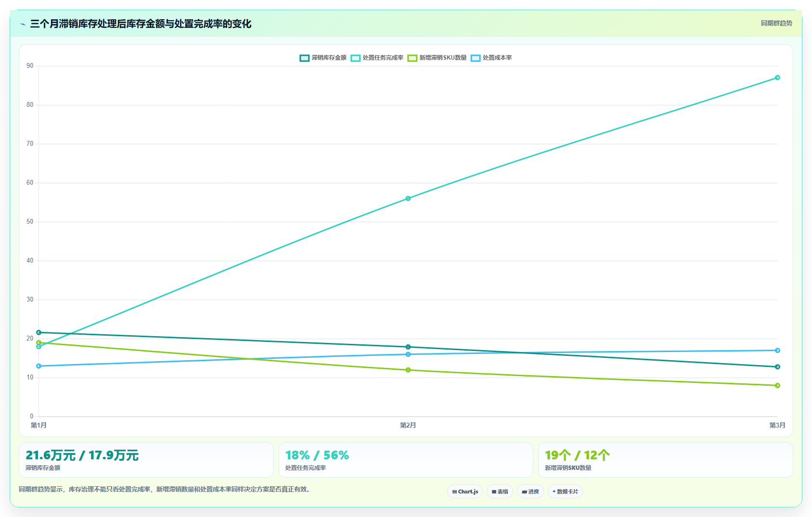
Task: Click the 处置任务完成率 card label
Action: pos(305,467)
